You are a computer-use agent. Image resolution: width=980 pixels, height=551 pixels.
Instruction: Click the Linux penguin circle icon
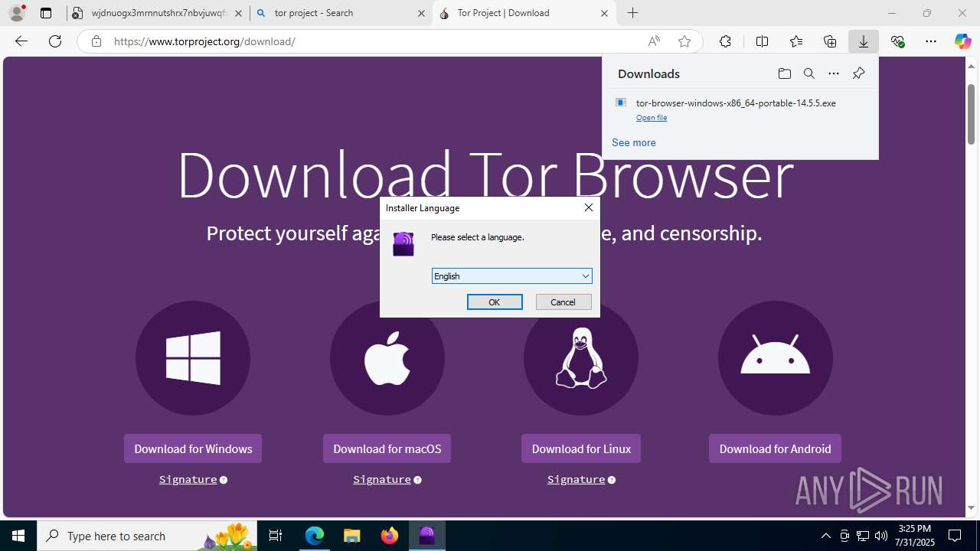(x=581, y=358)
